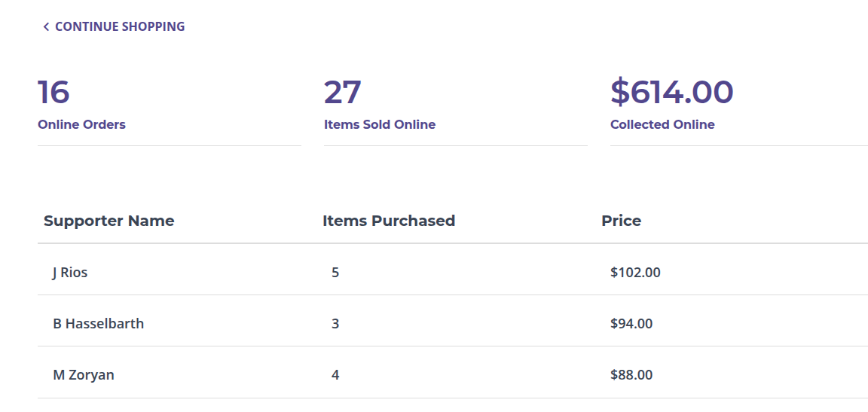Click B Hasselbarth items purchased value 3
The height and width of the screenshot is (412, 868).
pos(335,324)
